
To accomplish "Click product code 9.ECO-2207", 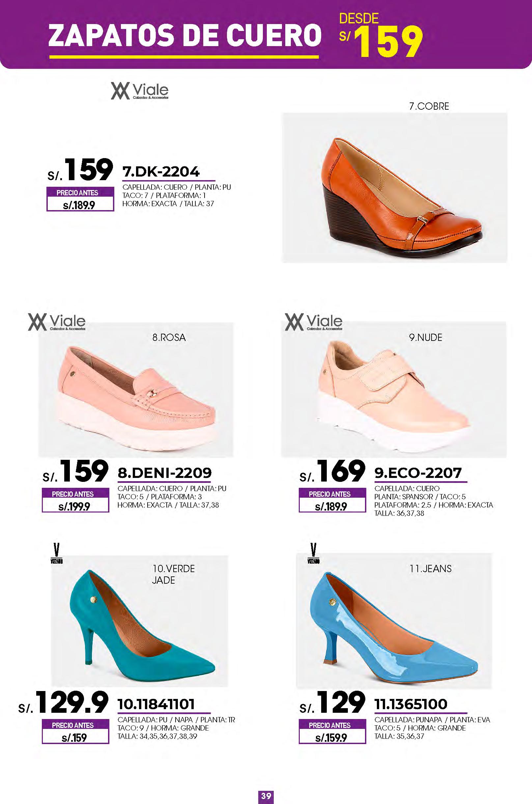I will pyautogui.click(x=418, y=473).
